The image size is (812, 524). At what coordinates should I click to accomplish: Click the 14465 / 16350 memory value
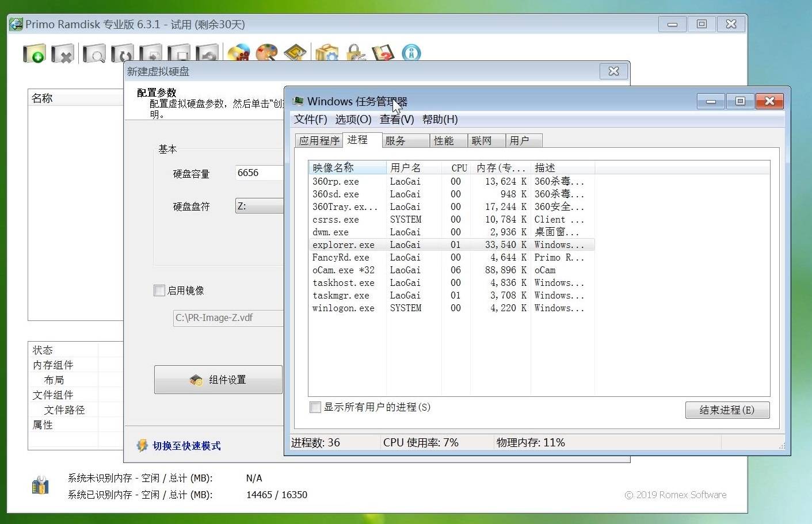(277, 495)
